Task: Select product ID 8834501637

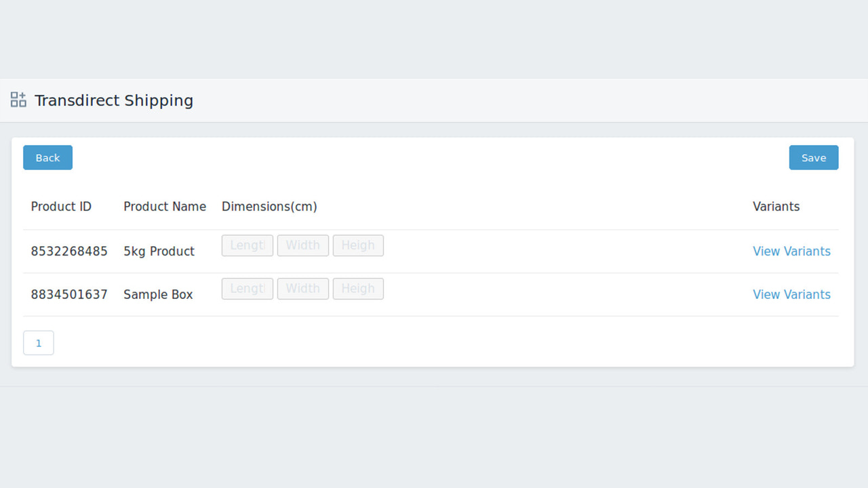Action: click(69, 294)
